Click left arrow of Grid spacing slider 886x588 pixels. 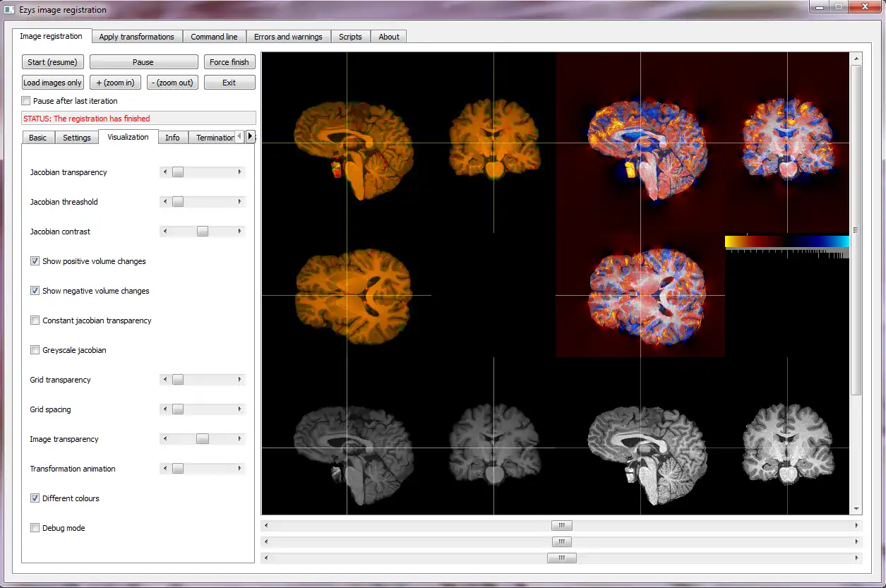click(165, 409)
